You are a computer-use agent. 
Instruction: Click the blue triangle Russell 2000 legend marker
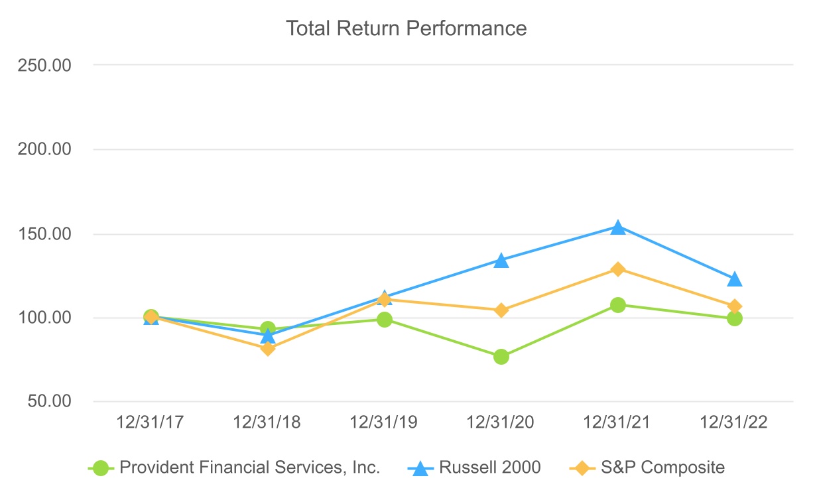(x=419, y=468)
